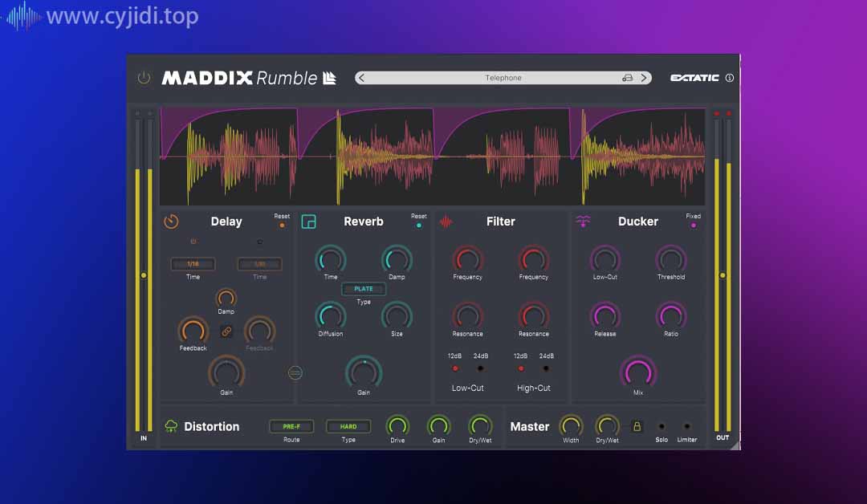This screenshot has height=504, width=867.
Task: Toggle the Distortion module cloud icon
Action: pos(172,426)
